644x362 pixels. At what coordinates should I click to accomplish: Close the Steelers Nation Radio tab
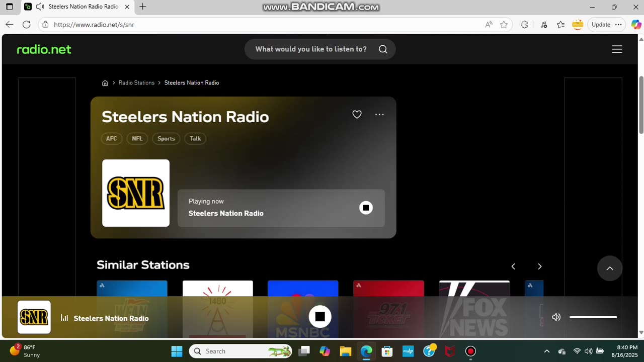pyautogui.click(x=127, y=7)
